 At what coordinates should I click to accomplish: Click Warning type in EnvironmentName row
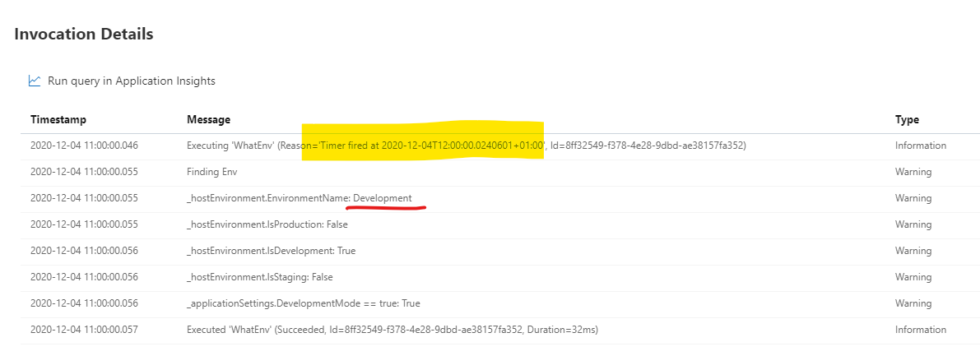point(913,198)
